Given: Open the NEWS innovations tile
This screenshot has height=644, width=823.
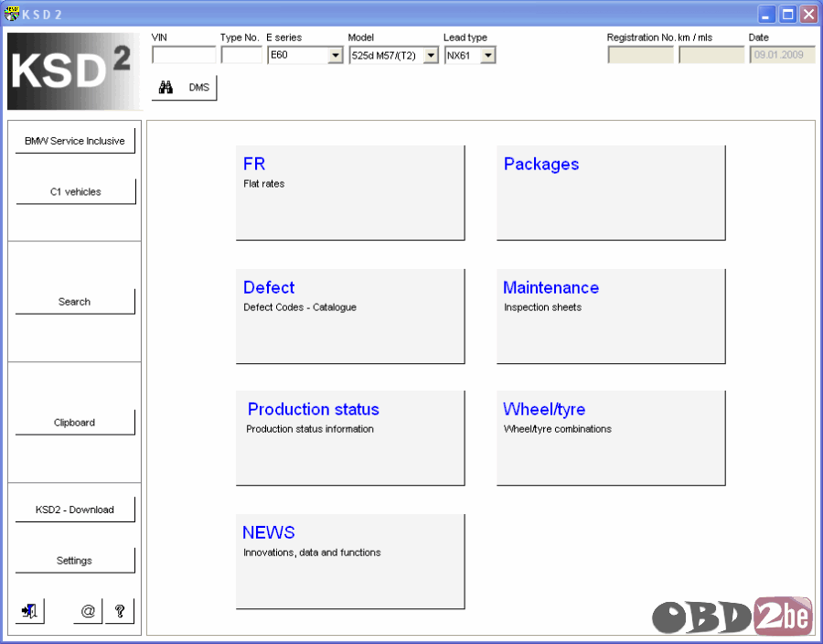Looking at the screenshot, I should pyautogui.click(x=350, y=562).
